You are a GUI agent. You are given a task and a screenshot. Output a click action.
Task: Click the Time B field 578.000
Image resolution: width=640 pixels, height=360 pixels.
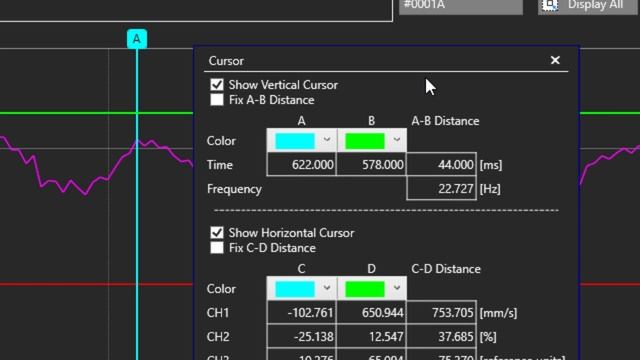371,164
